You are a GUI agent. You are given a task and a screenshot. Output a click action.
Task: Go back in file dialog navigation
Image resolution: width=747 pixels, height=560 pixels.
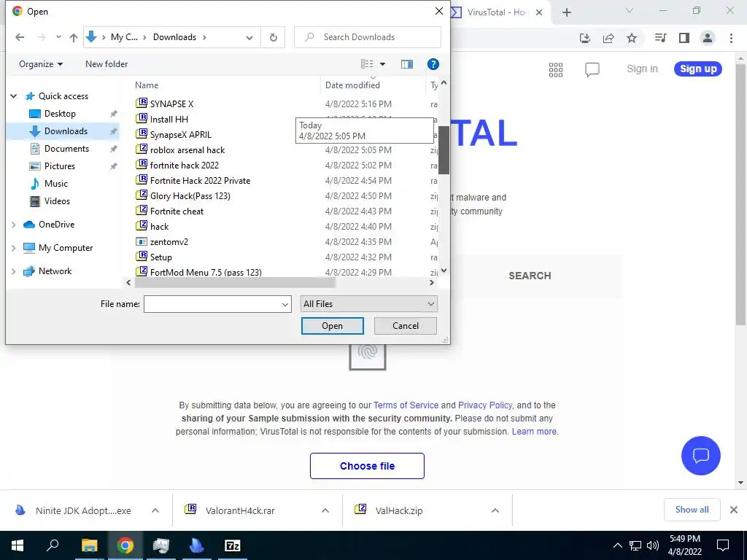20,37
